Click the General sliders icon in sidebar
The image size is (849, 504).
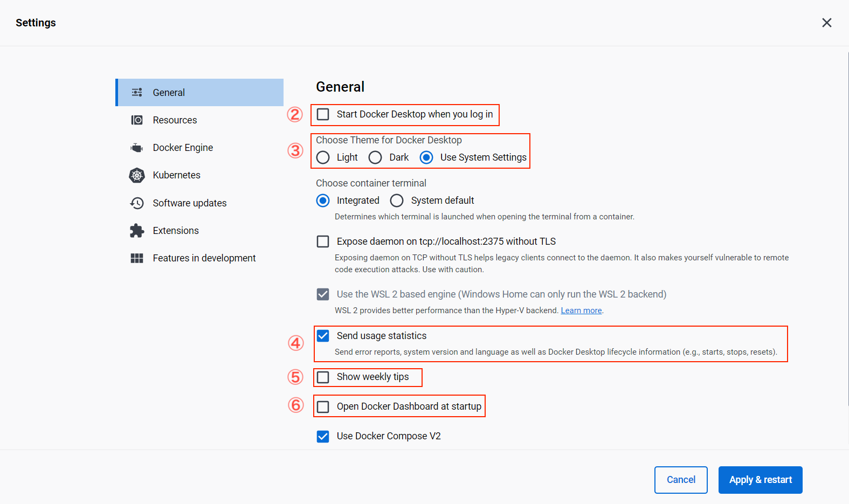pyautogui.click(x=137, y=93)
